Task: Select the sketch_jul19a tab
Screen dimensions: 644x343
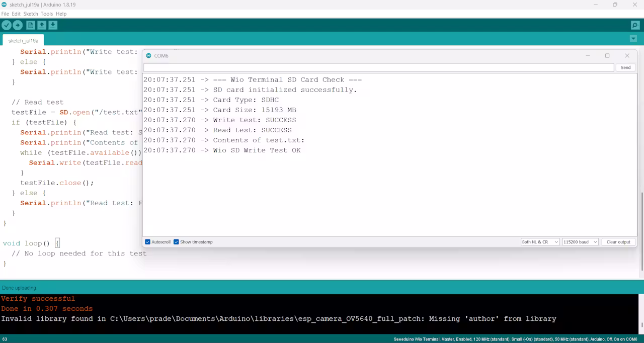Action: [x=23, y=40]
